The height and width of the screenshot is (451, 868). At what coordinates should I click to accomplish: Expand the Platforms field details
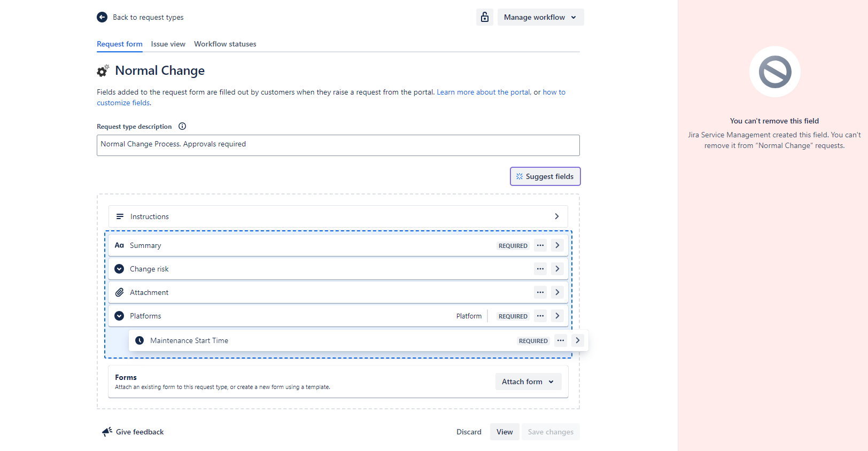[x=557, y=316]
